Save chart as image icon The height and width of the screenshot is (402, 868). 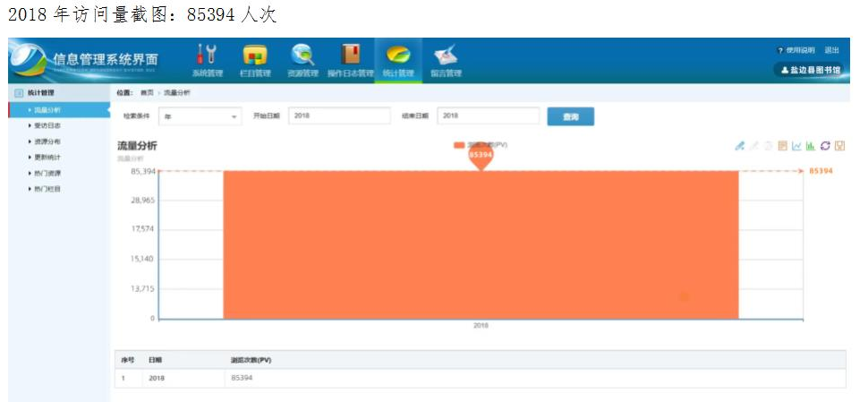(839, 146)
